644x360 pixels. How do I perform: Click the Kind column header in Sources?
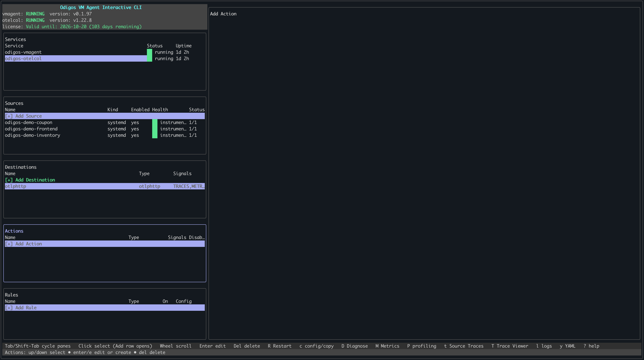pyautogui.click(x=113, y=110)
